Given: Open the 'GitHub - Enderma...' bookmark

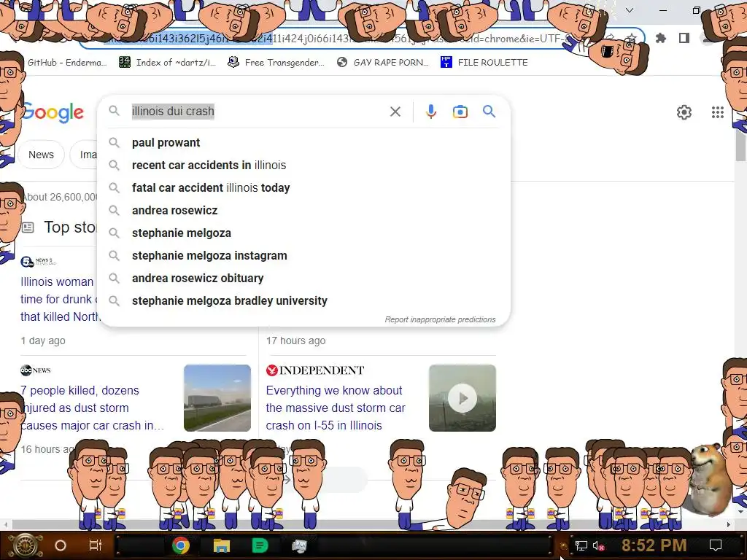Looking at the screenshot, I should 67,63.
